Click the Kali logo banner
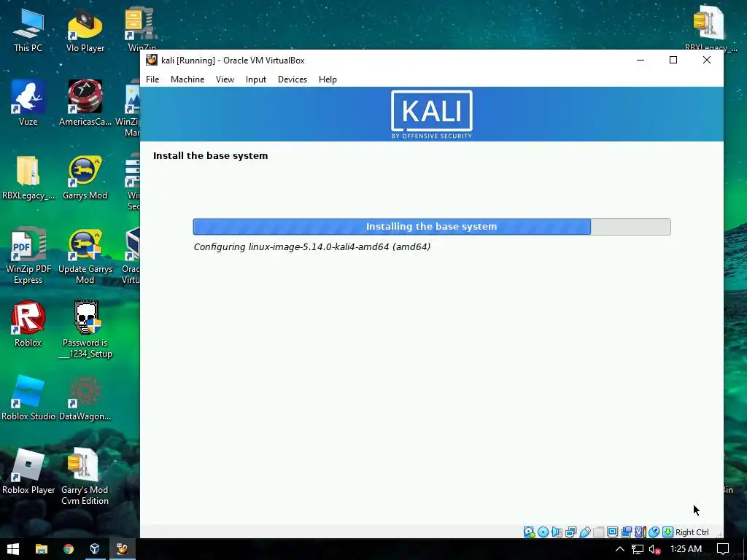The image size is (747, 560). point(432,114)
